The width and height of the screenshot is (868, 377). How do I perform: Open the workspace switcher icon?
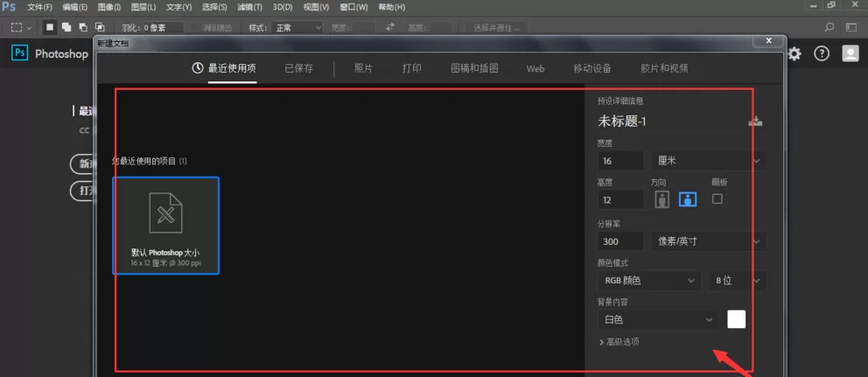coord(850,26)
